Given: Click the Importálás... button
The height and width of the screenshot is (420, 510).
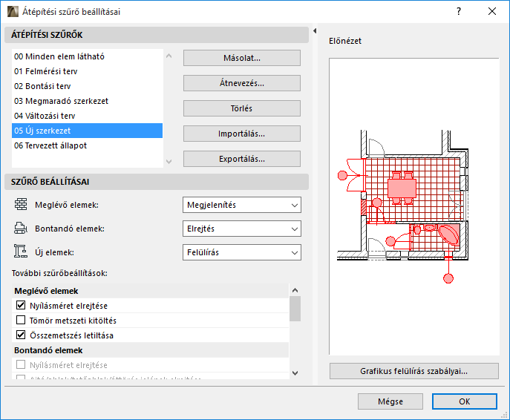Looking at the screenshot, I should point(242,134).
